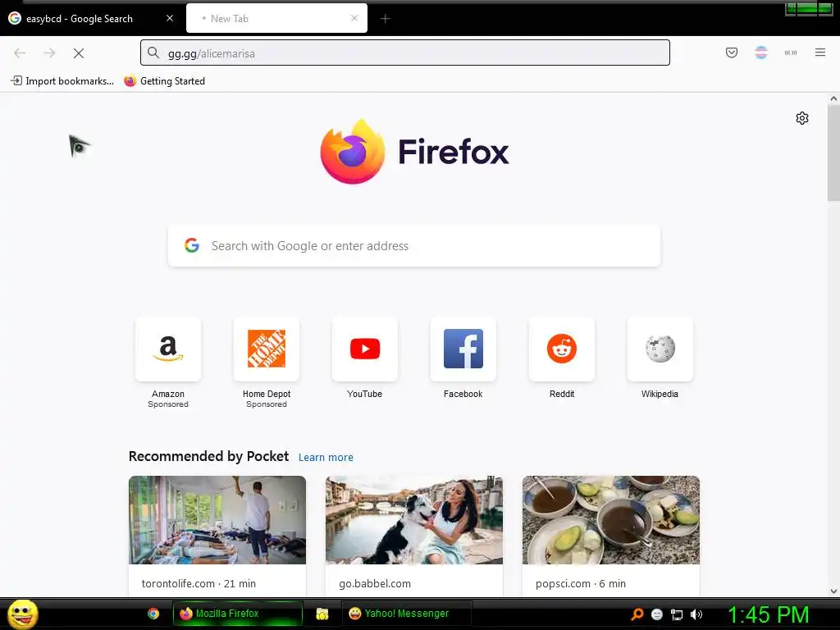Open the volume speaker tray icon
This screenshot has width=840, height=630.
[x=696, y=614]
